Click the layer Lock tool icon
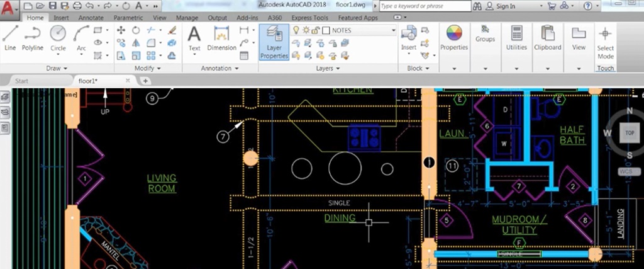644x269 pixels. point(333,43)
